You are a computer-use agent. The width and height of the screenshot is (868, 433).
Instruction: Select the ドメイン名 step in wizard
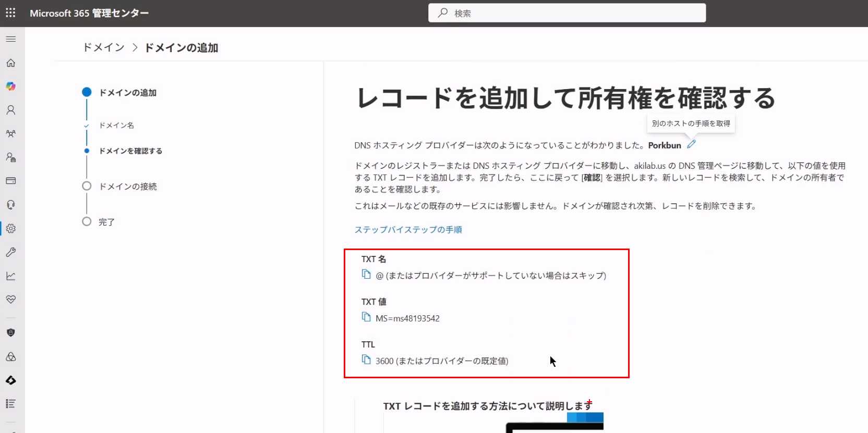[x=116, y=126]
